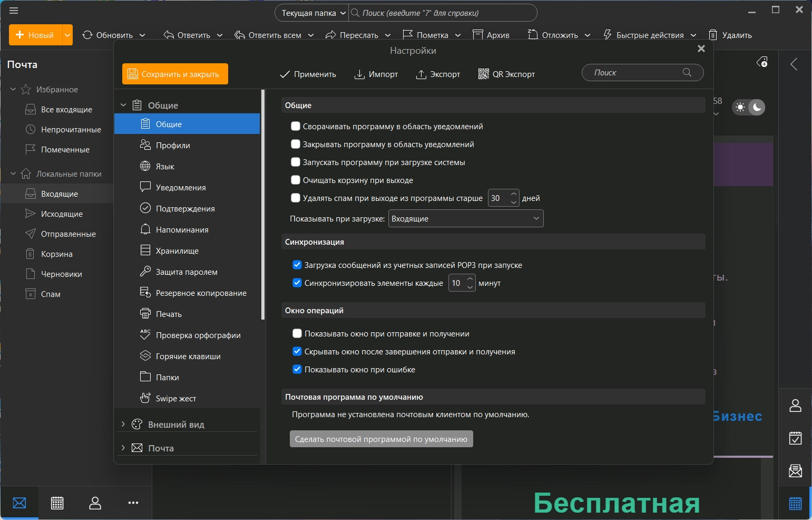The height and width of the screenshot is (520, 812).
Task: Increase spam days stepper value
Action: (x=514, y=194)
